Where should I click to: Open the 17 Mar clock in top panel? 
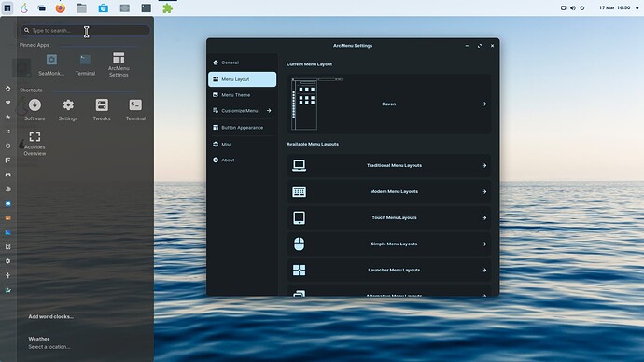[614, 7]
